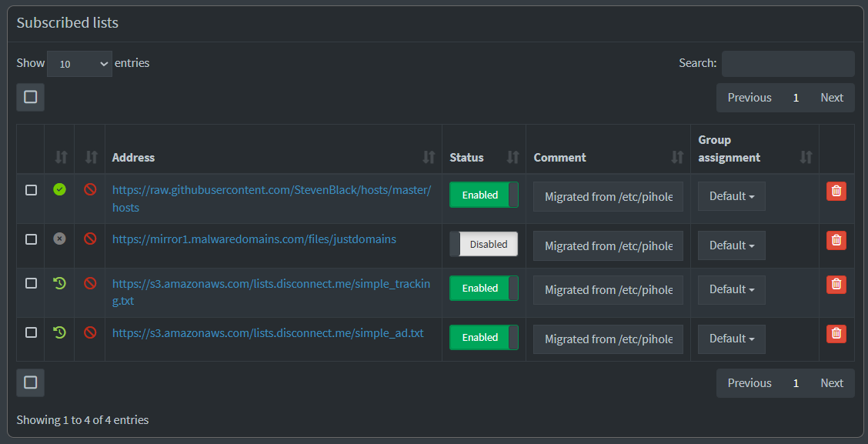Disable the StevenBlack hosts list toggle
The height and width of the screenshot is (444, 868).
tap(483, 195)
